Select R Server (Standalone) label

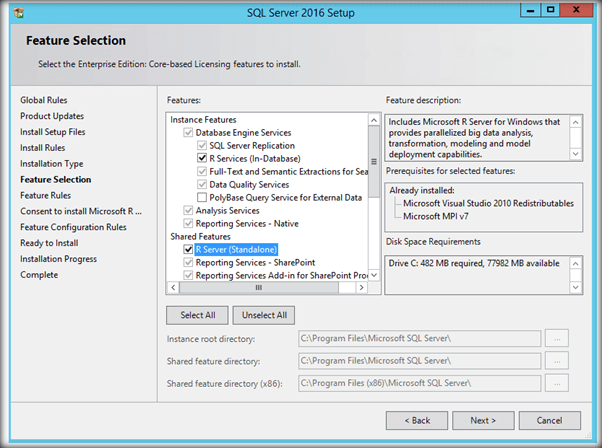click(236, 250)
